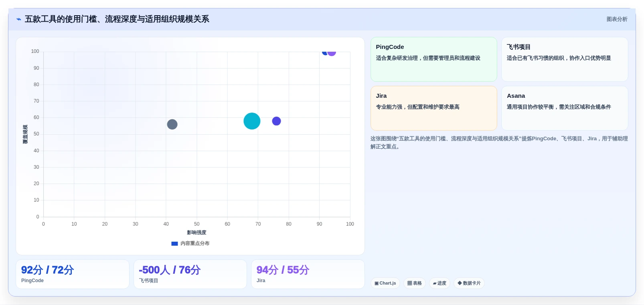644x305 pixels.
Task: Click the 内容重点分布 legend label
Action: click(x=195, y=243)
